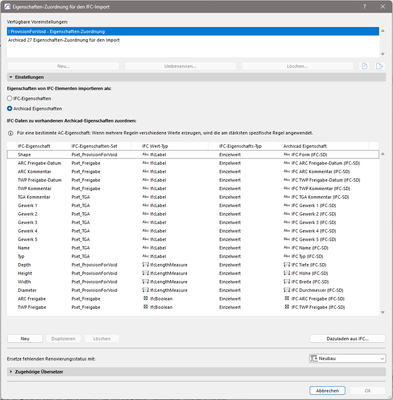Click IFC Durchmesser (IFC-SD) cell
This screenshot has height=400, width=393.
click(x=317, y=290)
